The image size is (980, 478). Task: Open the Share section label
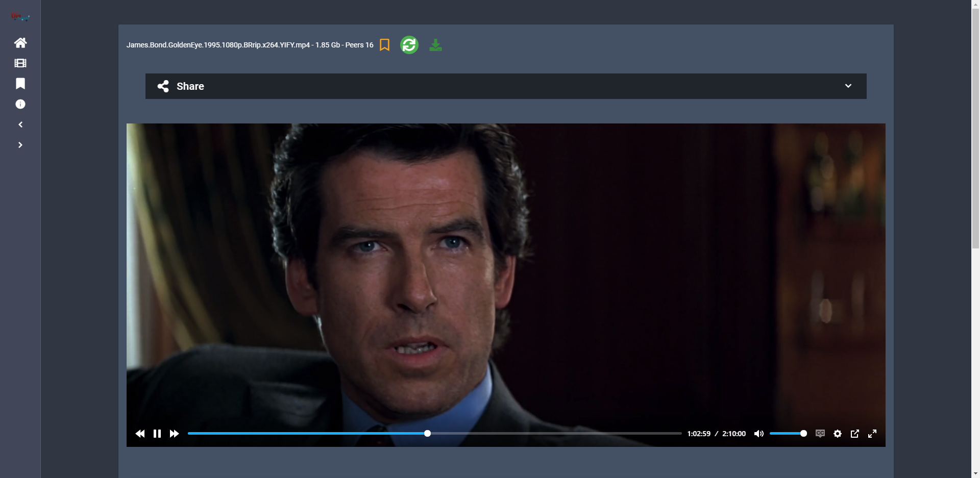coord(190,86)
